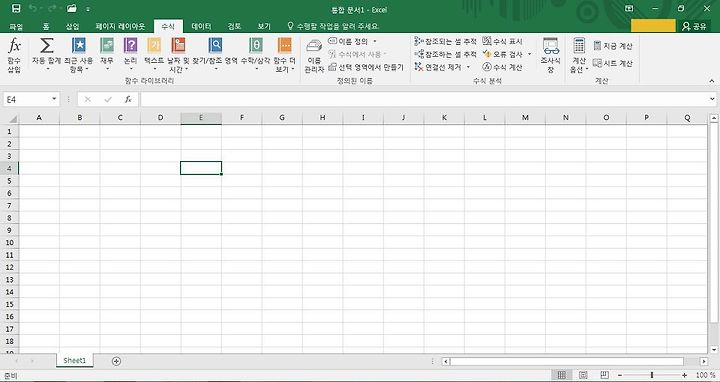The height and width of the screenshot is (382, 720).
Task: Switch to the 보기 View tab
Action: point(264,26)
